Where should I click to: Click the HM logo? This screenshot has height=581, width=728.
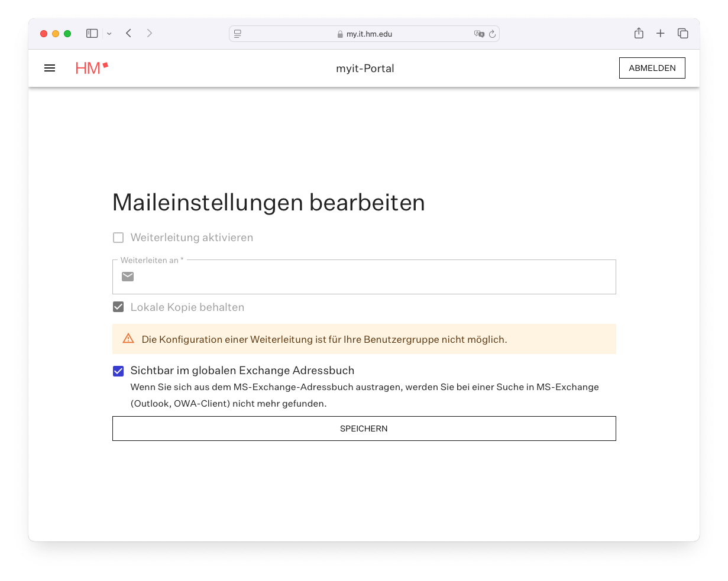coord(92,68)
